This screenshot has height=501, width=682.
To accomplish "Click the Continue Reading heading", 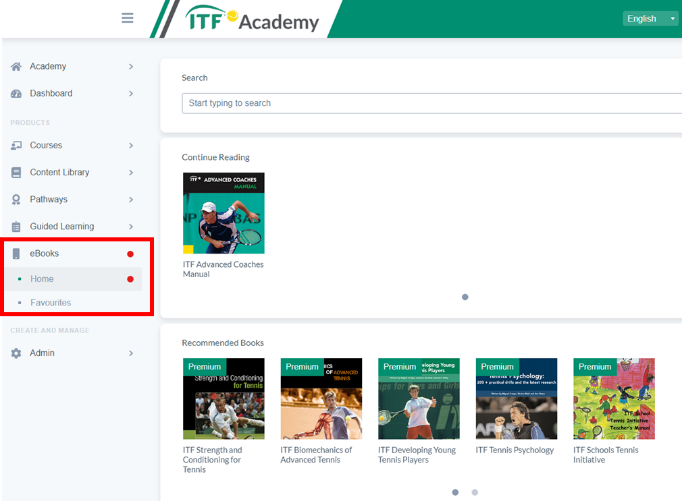I will point(216,157).
